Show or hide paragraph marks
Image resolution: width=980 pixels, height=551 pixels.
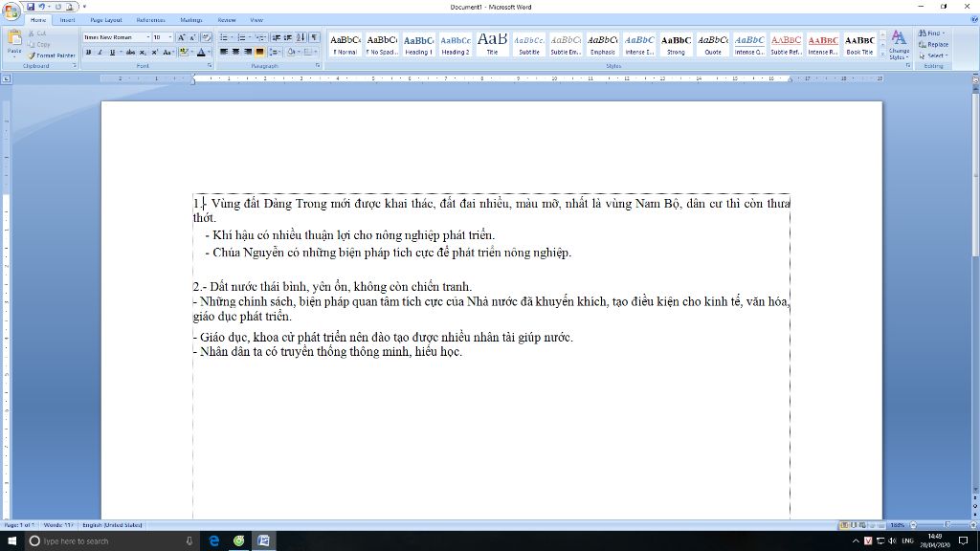[x=314, y=37]
